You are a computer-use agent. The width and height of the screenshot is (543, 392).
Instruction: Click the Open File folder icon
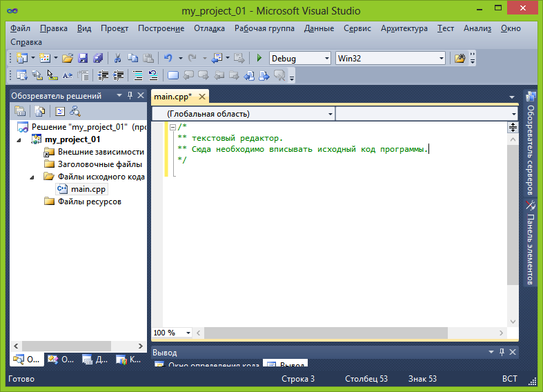tap(68, 58)
